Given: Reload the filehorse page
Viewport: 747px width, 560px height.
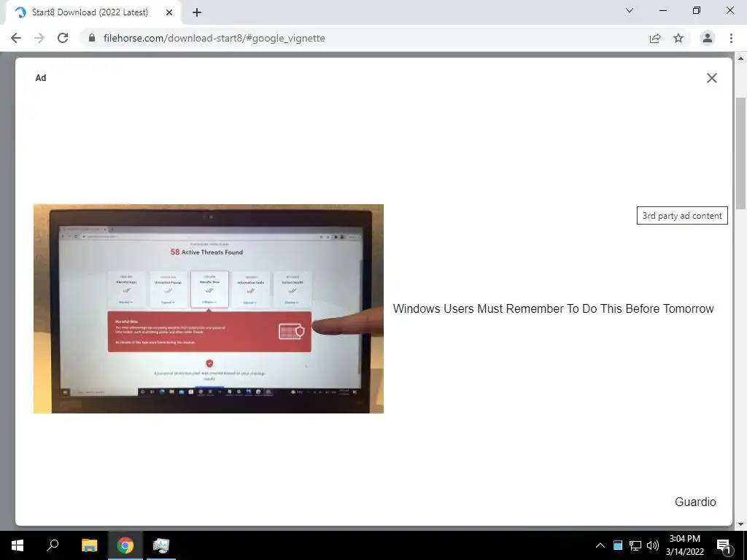Looking at the screenshot, I should 63,38.
